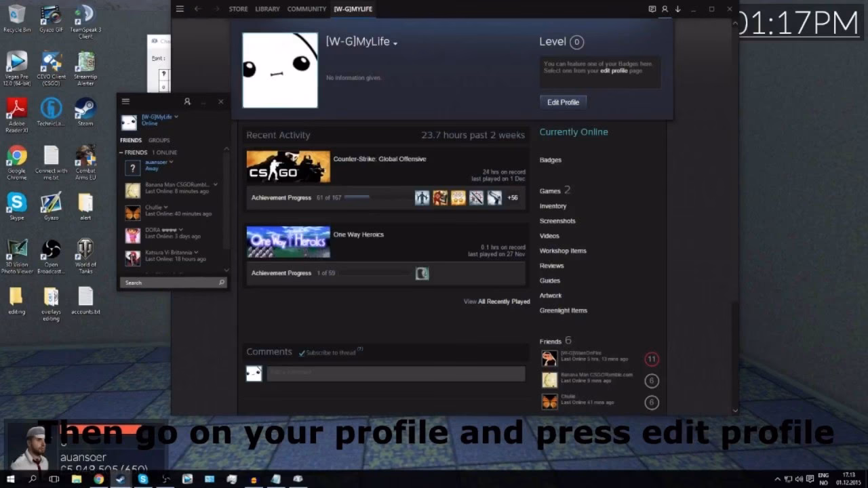Open the [W-G]MyLife status dropdown in friends list

click(176, 117)
